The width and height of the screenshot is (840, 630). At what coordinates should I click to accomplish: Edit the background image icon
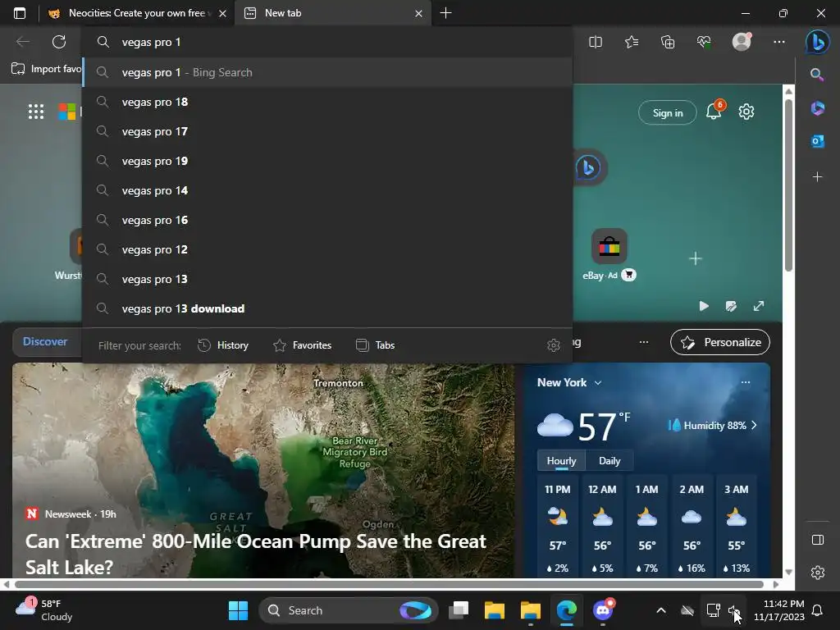(731, 306)
